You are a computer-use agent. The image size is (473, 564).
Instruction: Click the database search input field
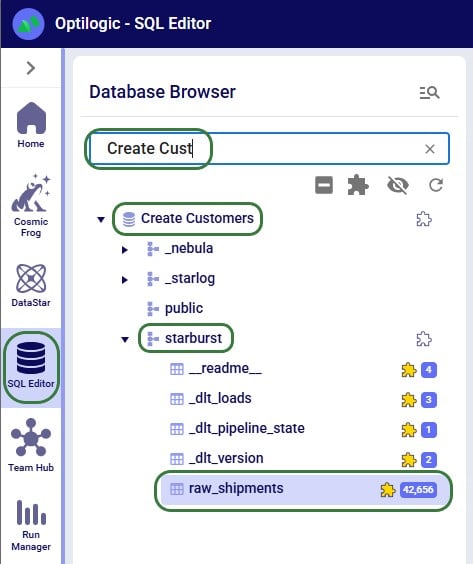(x=269, y=149)
